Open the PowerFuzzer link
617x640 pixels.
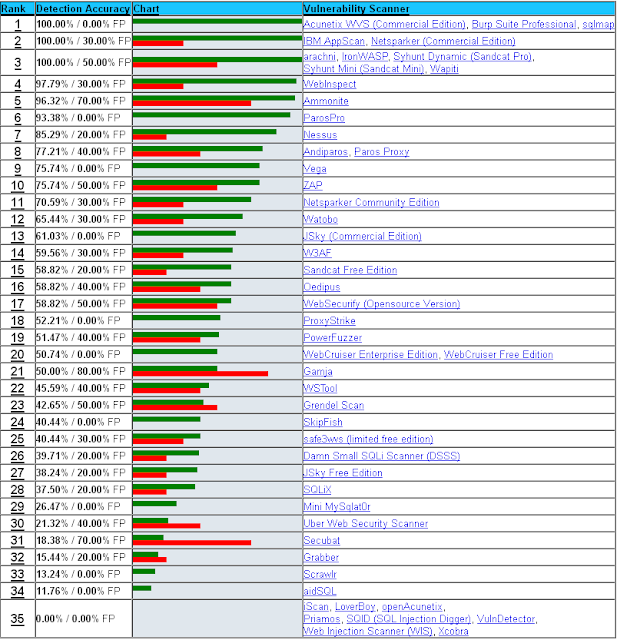click(x=333, y=338)
